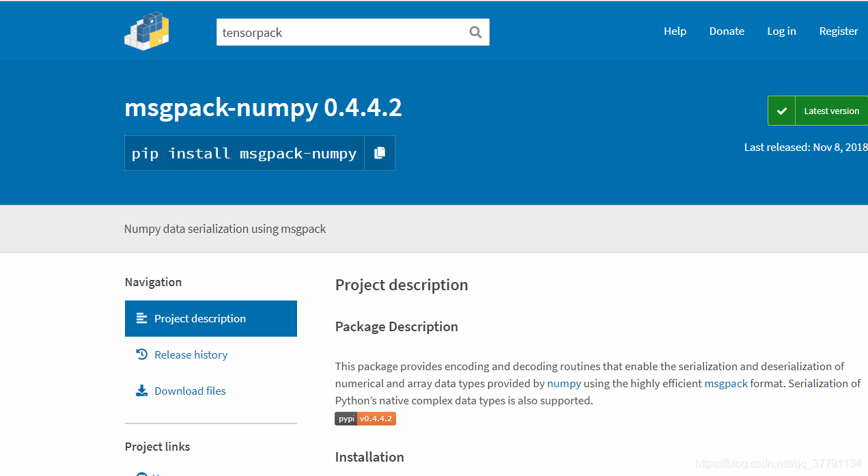Follow the numpy link in the description
Image resolution: width=868 pixels, height=476 pixels.
click(564, 383)
